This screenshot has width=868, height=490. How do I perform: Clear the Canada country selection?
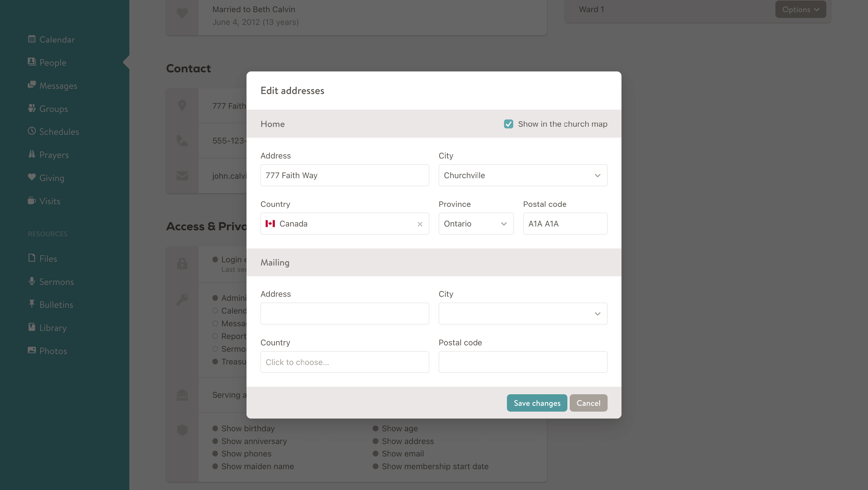coord(420,224)
